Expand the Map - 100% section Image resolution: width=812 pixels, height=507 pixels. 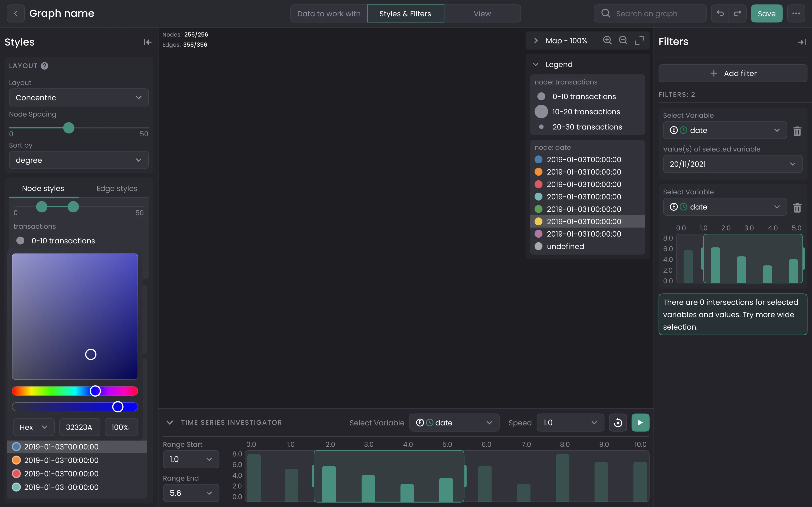tap(536, 41)
